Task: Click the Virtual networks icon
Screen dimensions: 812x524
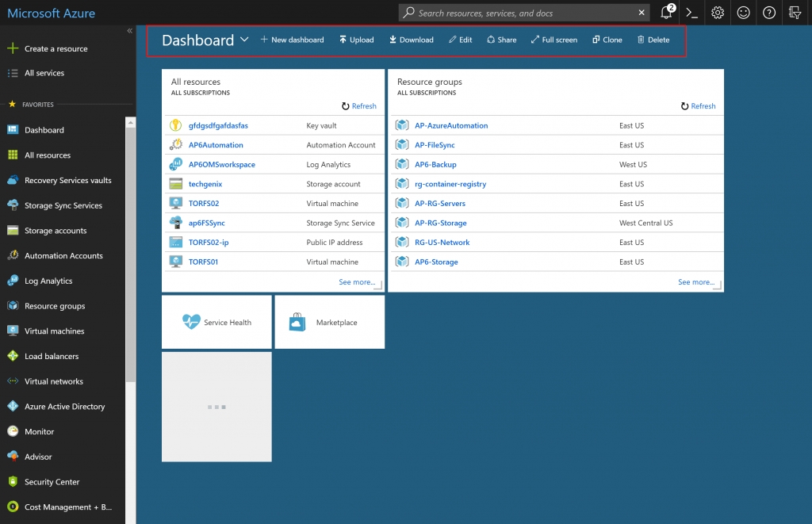Action: point(13,381)
